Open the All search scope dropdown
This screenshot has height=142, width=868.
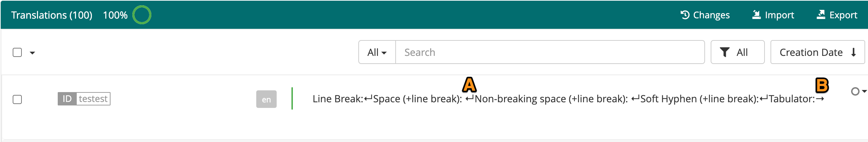point(377,52)
